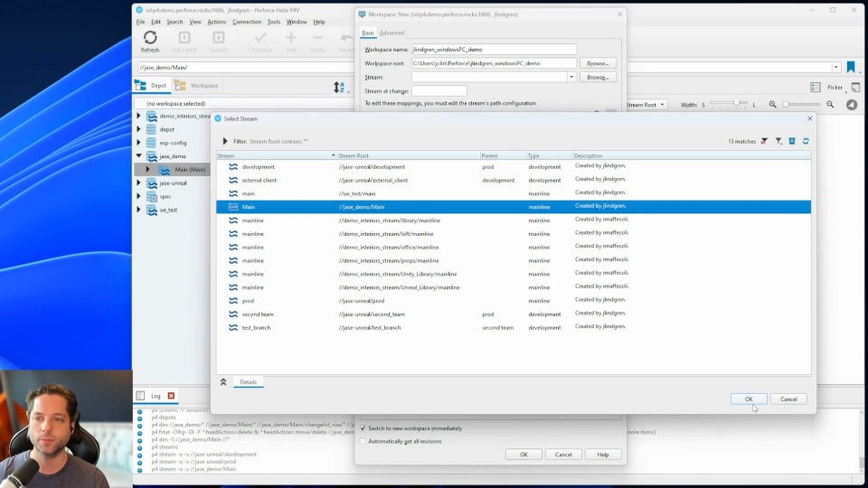The image size is (868, 488).
Task: Click the clear filter icon beside 13 matches
Action: pyautogui.click(x=764, y=141)
